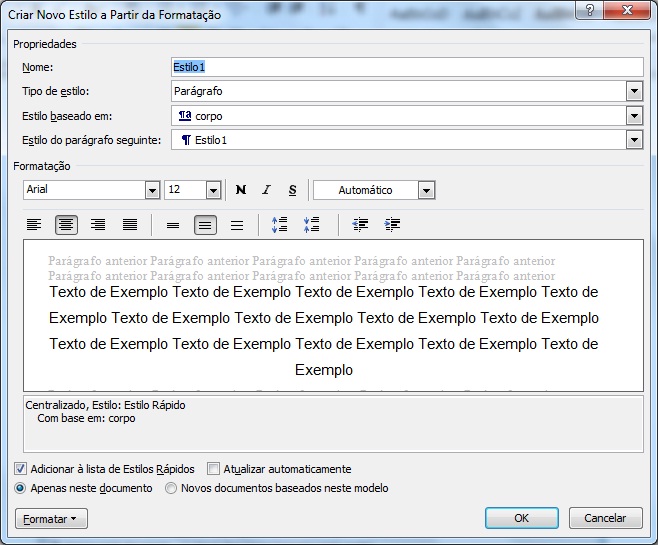The width and height of the screenshot is (658, 545).
Task: Uncheck Adicionar à lista de Estilos Rápidos
Action: tap(22, 469)
